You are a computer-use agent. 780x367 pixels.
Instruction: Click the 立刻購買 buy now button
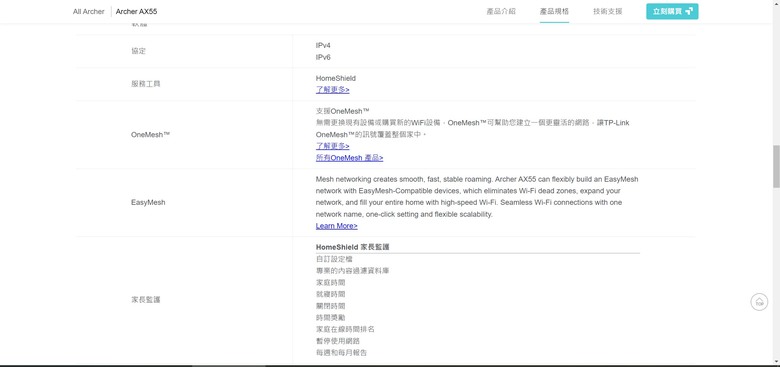(672, 11)
